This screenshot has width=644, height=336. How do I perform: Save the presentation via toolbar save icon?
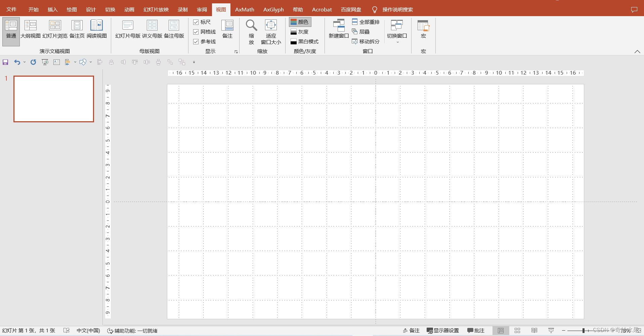(x=5, y=62)
